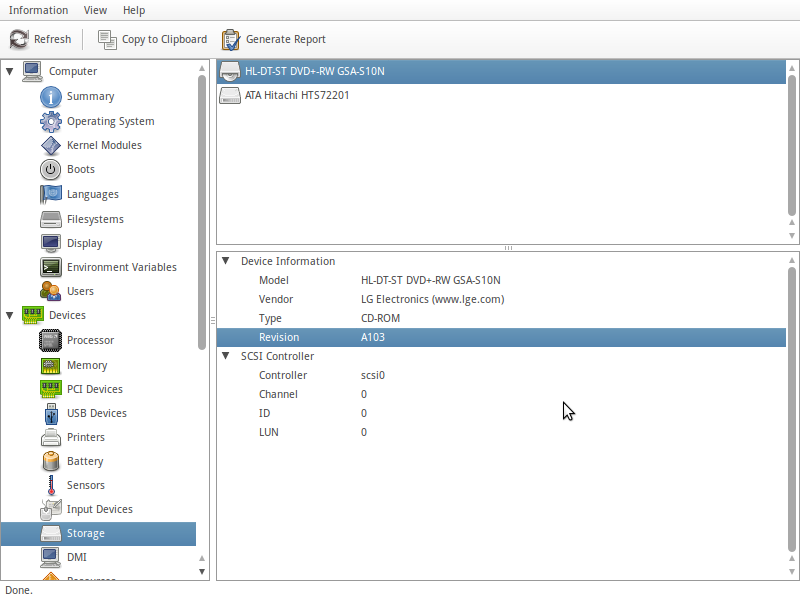The width and height of the screenshot is (800, 600).
Task: Open the Help menu
Action: tap(134, 10)
